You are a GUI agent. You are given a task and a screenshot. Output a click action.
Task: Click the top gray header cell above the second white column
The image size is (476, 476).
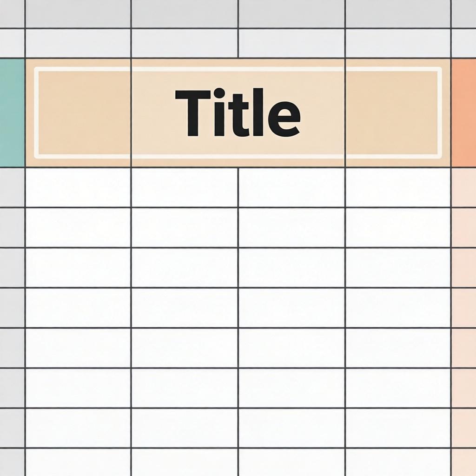(x=185, y=13)
